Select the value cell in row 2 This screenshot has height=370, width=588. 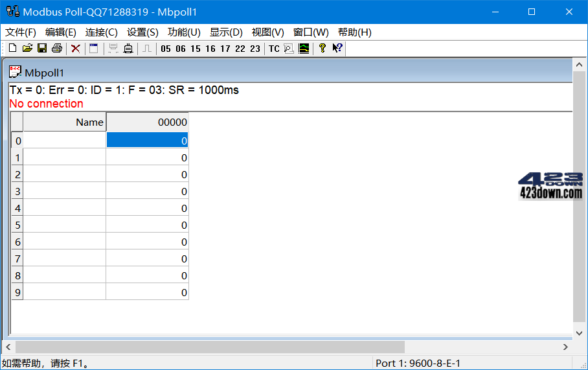click(x=148, y=174)
